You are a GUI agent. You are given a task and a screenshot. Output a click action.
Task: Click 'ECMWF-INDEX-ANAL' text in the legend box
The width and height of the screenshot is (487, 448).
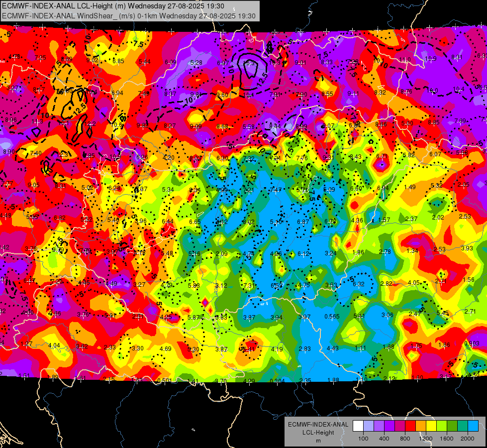pos(318,425)
